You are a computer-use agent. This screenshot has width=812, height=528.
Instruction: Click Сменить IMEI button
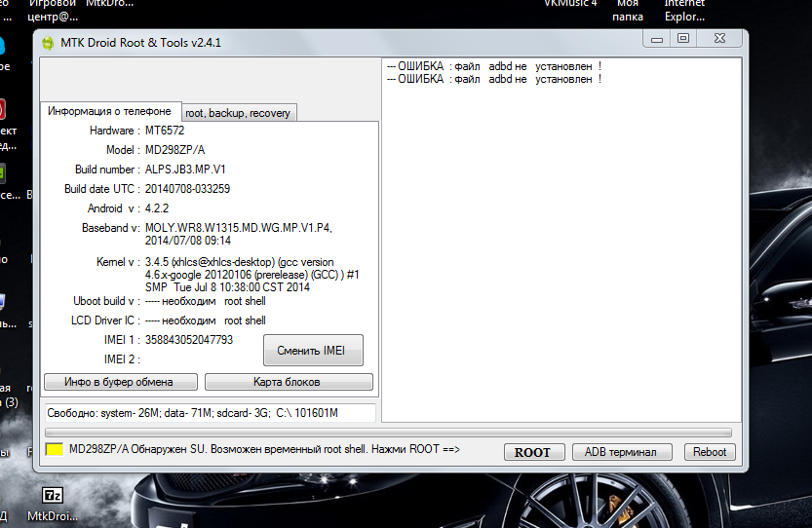(x=313, y=351)
